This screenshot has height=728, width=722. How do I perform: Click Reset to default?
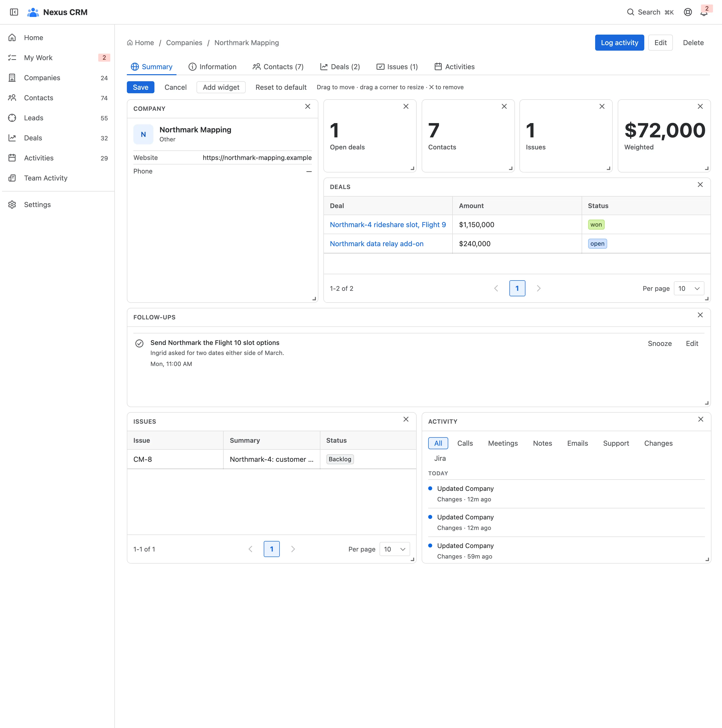[281, 87]
